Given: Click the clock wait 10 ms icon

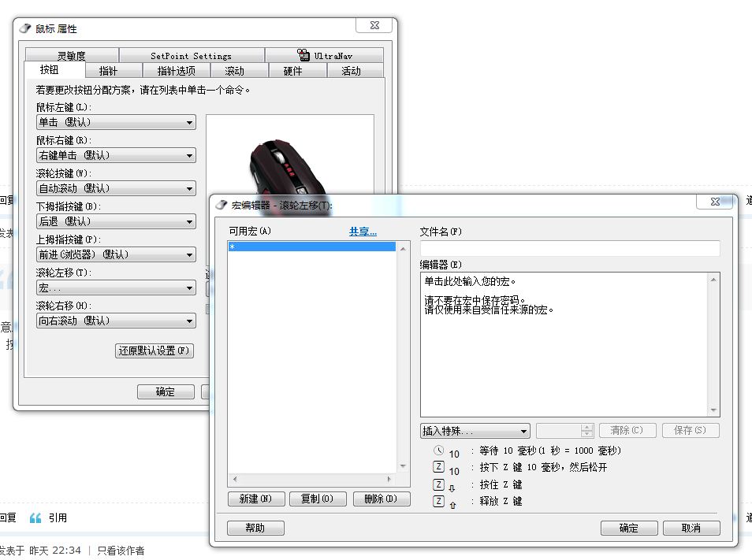Looking at the screenshot, I should coord(439,451).
